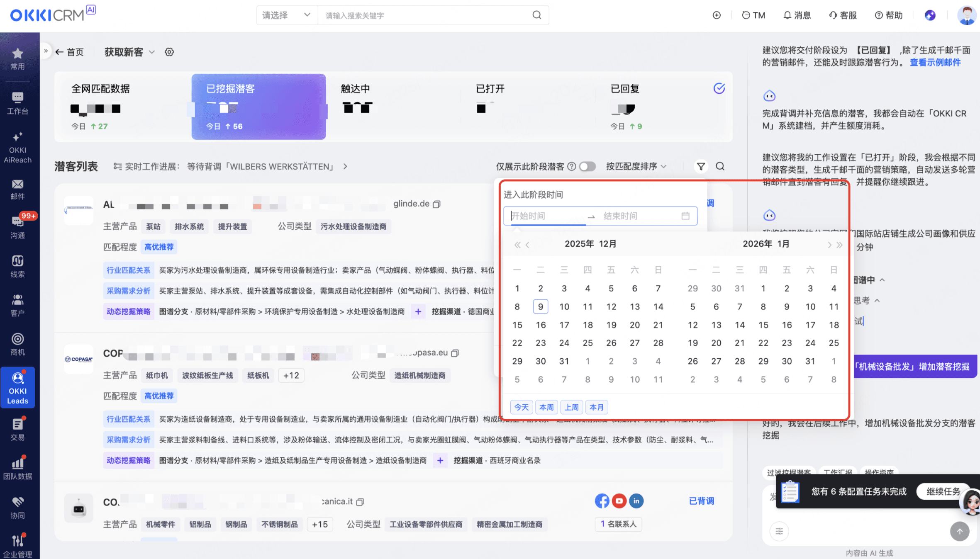This screenshot has height=559, width=980.
Task: Click the 本周 quick range button
Action: tap(546, 407)
